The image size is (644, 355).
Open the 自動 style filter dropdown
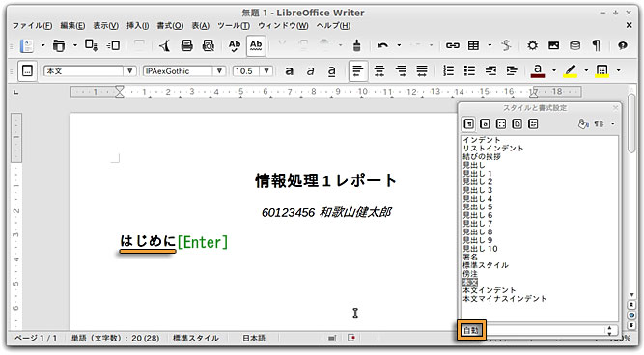click(x=539, y=330)
